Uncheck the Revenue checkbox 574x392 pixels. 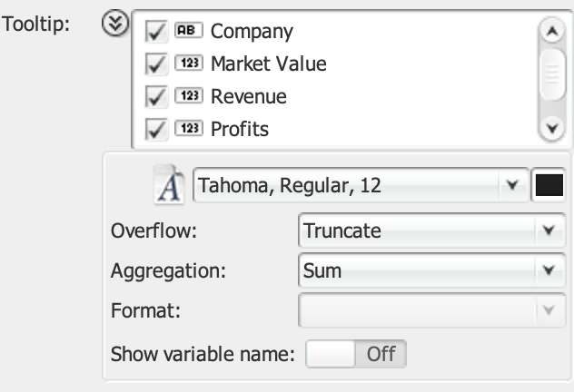pyautogui.click(x=156, y=97)
